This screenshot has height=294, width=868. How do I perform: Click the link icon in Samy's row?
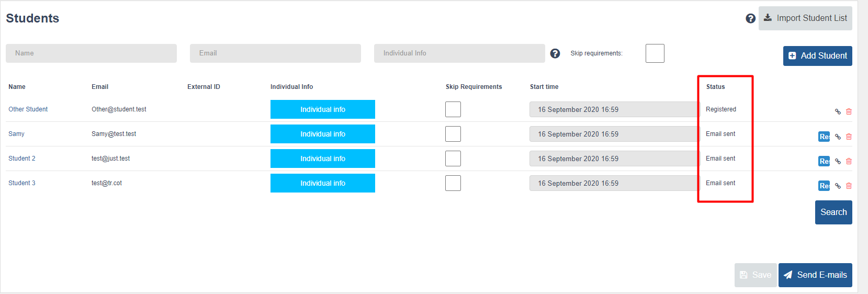coord(838,137)
